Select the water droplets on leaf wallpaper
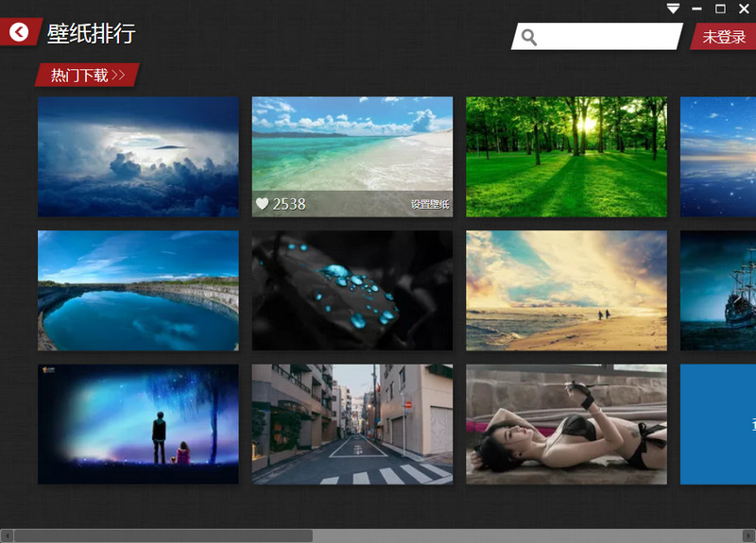 click(x=352, y=291)
